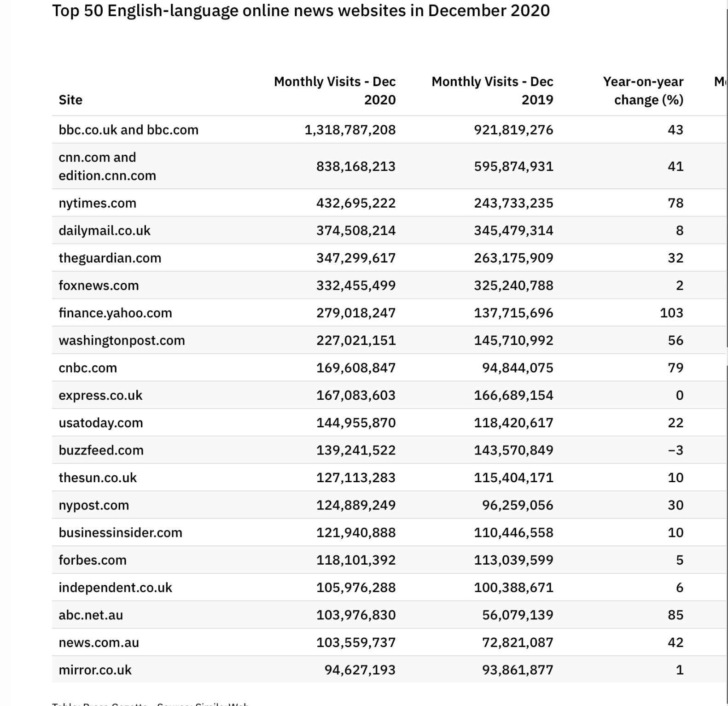Click the 'Site' column header

click(70, 100)
